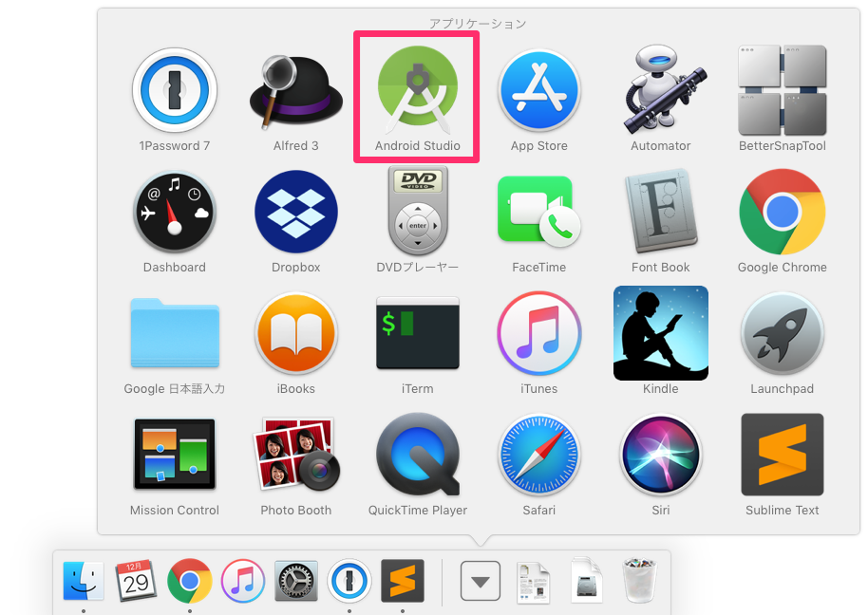The image size is (868, 615).
Task: Open Siri app icon
Action: tap(660, 455)
